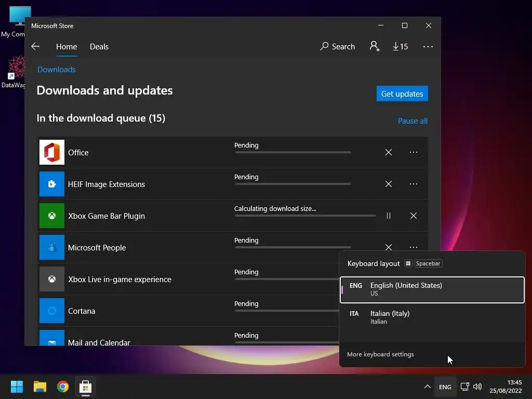Click Pause all downloads link
The height and width of the screenshot is (399, 532).
pos(413,121)
